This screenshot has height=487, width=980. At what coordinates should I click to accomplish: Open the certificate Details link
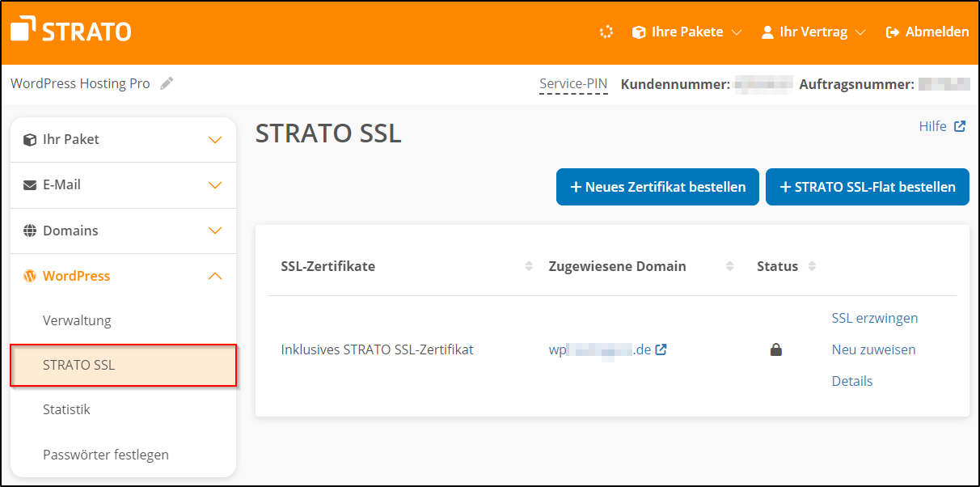(851, 380)
